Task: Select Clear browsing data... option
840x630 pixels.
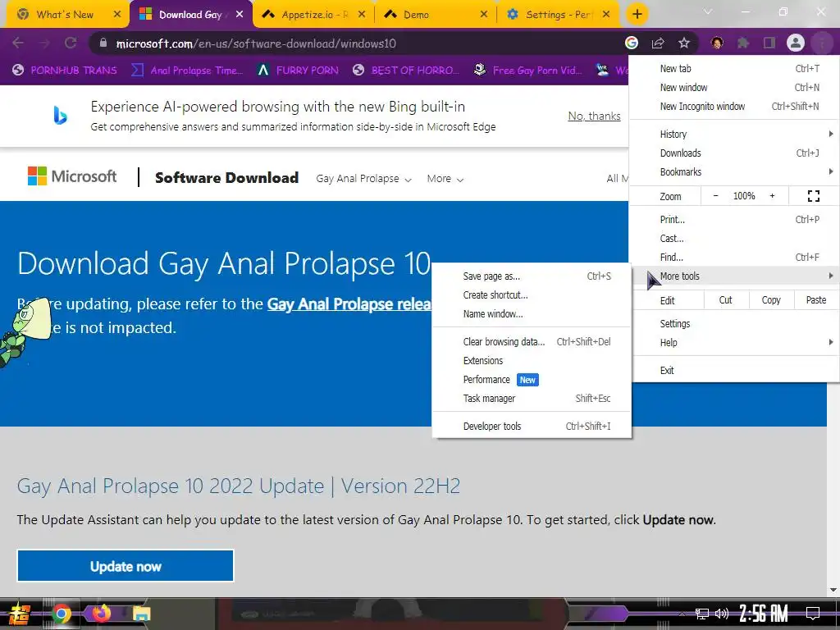Action: [532, 341]
